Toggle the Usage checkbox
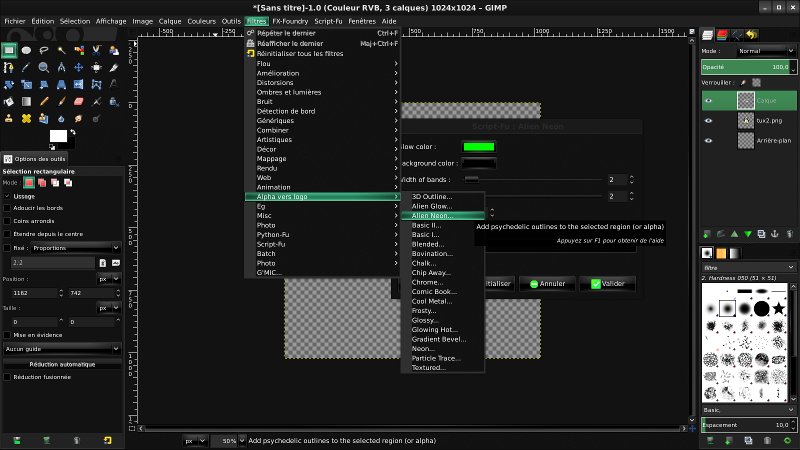This screenshot has width=800, height=450. [x=7, y=196]
